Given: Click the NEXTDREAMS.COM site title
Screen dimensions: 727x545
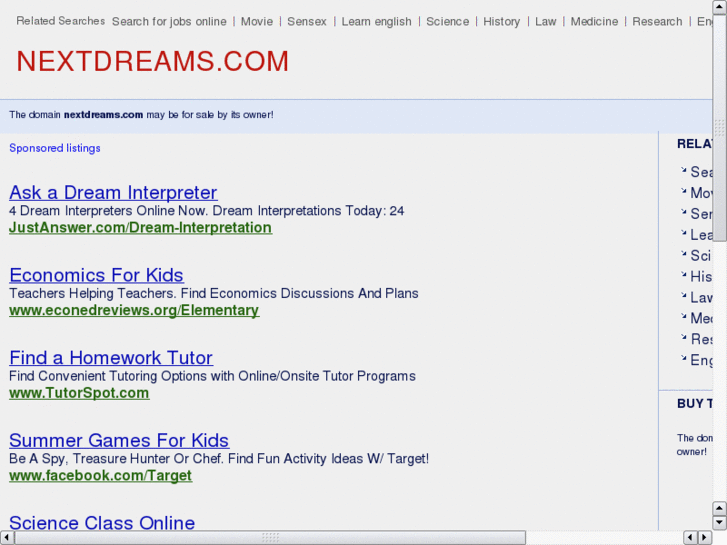Looking at the screenshot, I should (153, 61).
